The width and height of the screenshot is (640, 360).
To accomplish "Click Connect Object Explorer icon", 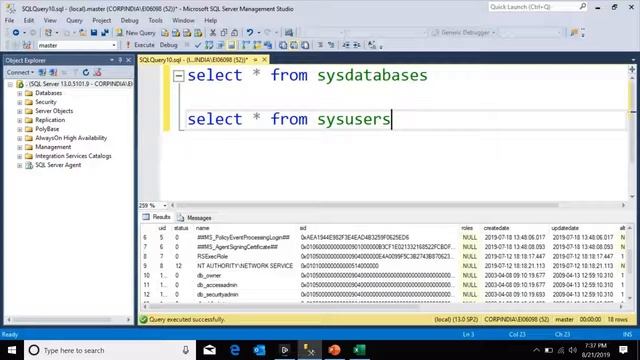I will pyautogui.click(x=42, y=72).
